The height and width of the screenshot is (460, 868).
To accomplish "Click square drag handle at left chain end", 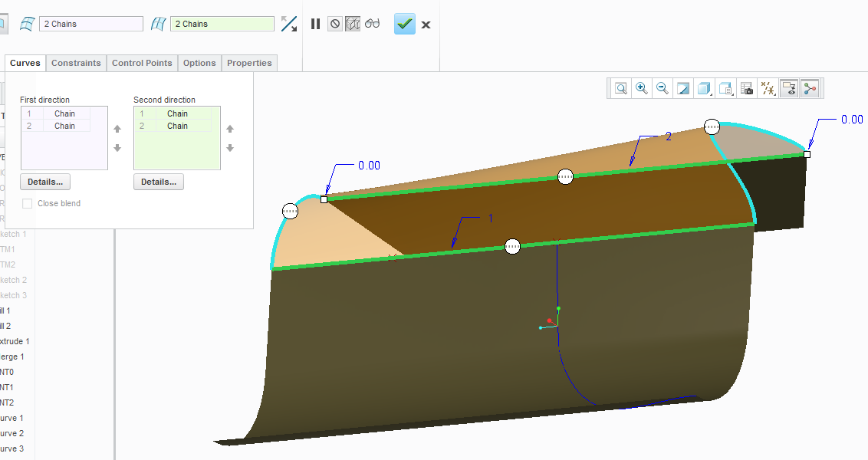I will click(324, 199).
